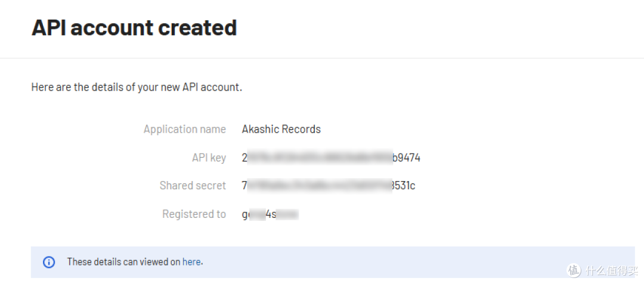Click the shared secret ending in 531c

329,186
